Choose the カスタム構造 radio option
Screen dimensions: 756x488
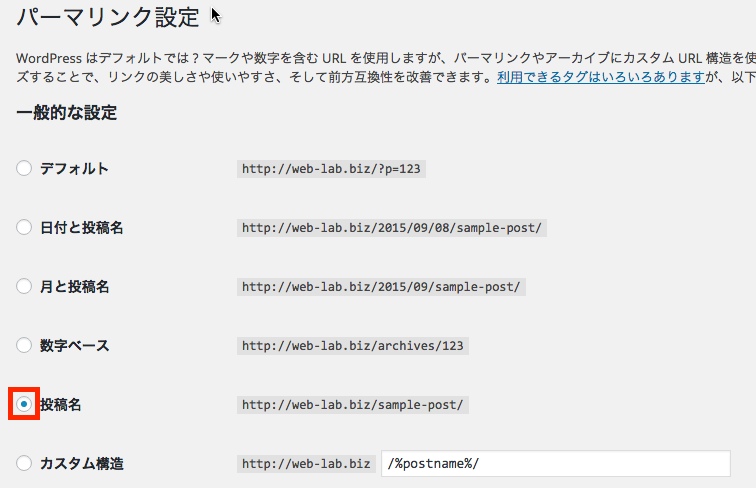pos(24,463)
